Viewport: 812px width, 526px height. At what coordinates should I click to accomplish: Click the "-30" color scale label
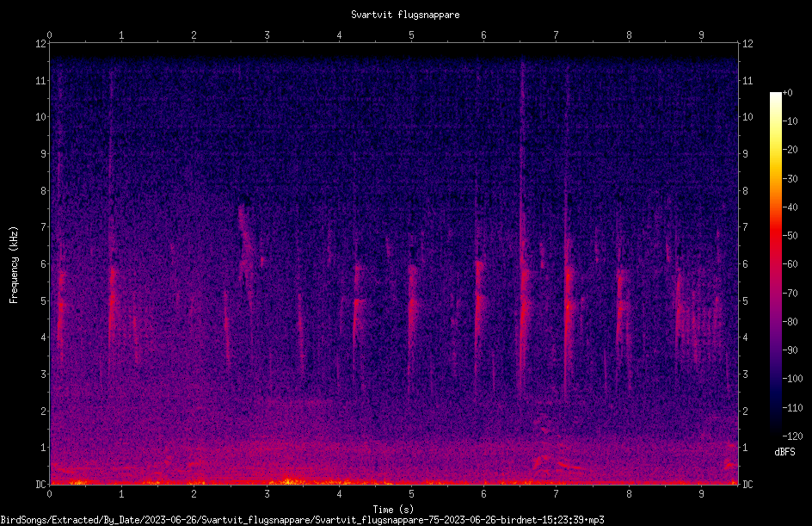pyautogui.click(x=790, y=179)
